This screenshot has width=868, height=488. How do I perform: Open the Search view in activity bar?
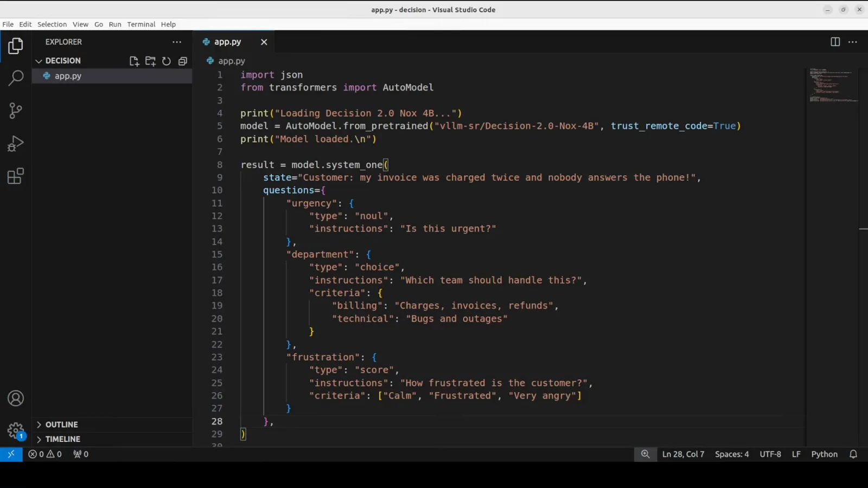(x=16, y=78)
